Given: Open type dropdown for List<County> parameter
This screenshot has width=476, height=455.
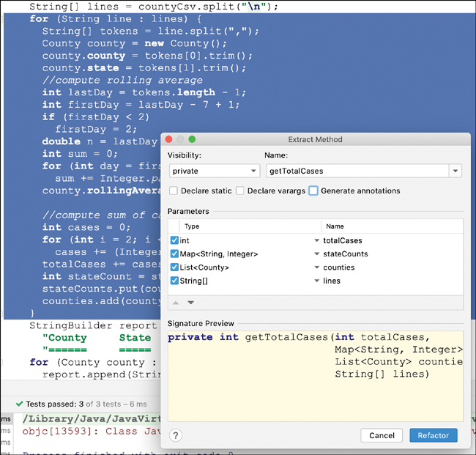Looking at the screenshot, I should 316,267.
